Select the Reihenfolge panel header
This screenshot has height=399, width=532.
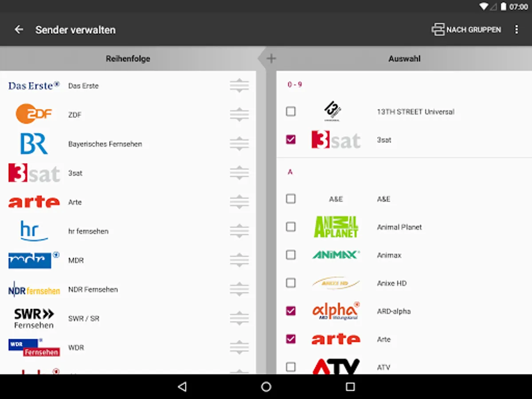click(128, 59)
